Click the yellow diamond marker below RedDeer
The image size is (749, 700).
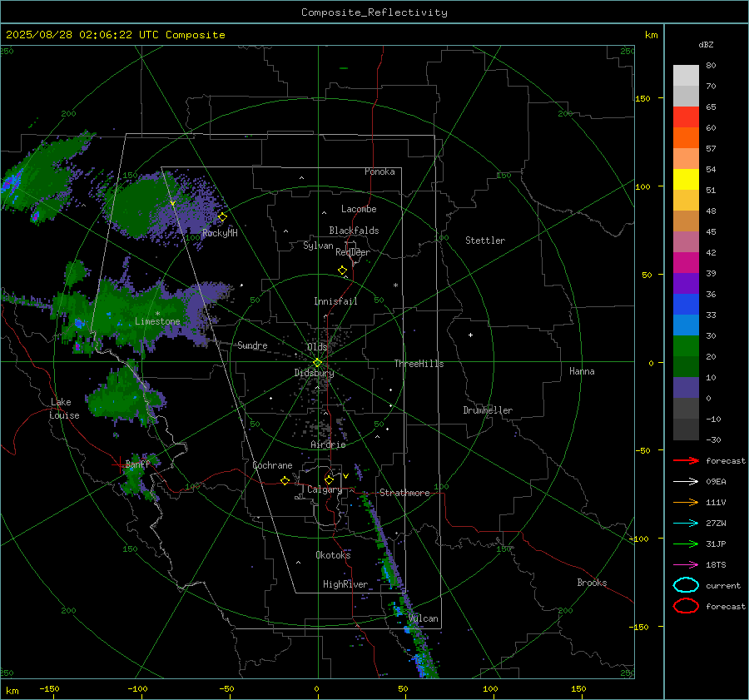pyautogui.click(x=343, y=271)
